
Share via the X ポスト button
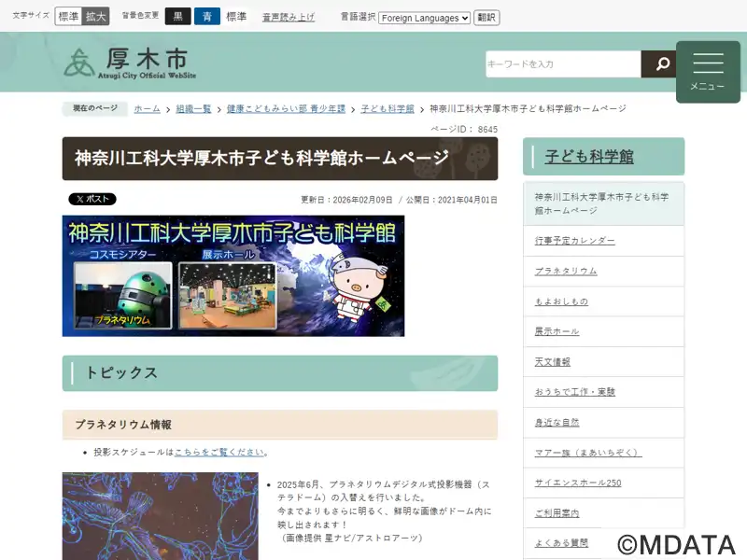click(x=92, y=199)
